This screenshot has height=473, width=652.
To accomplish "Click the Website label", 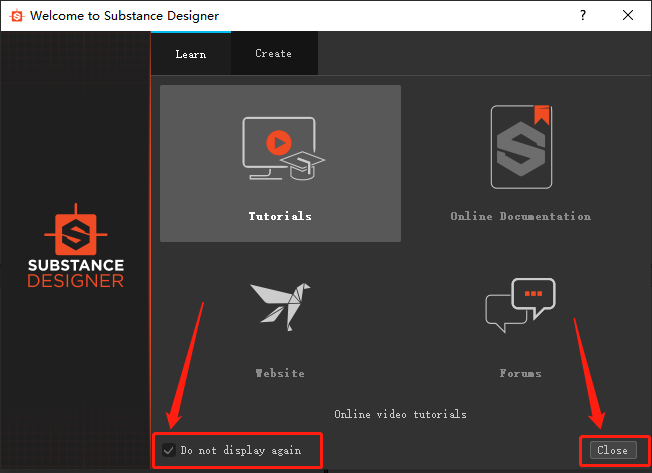I will click(280, 373).
